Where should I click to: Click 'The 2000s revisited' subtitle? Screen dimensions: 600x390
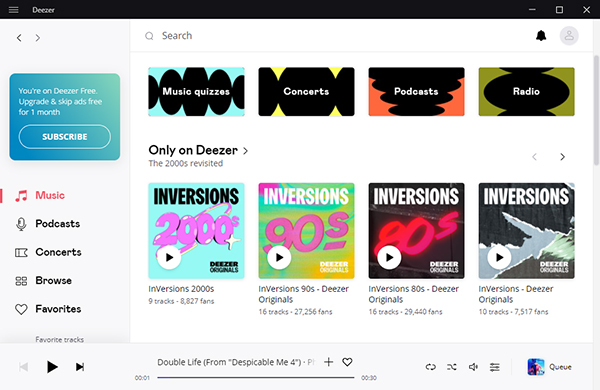point(186,163)
